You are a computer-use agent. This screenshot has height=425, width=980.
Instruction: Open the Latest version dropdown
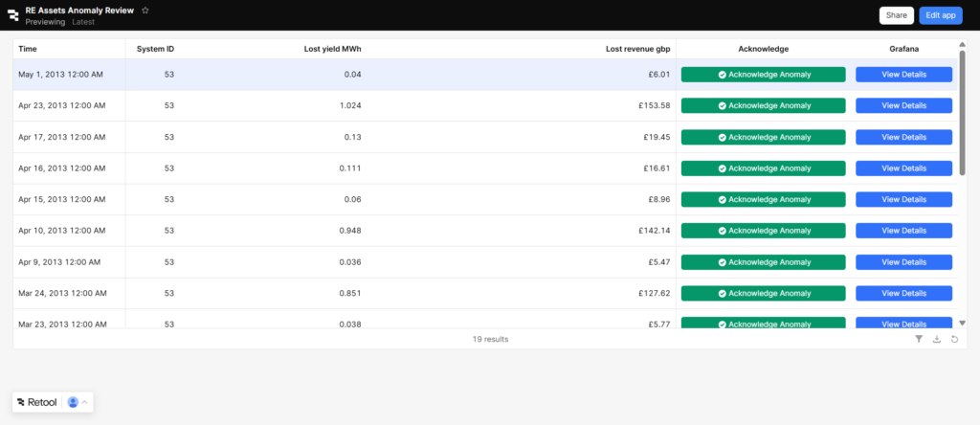coord(83,21)
